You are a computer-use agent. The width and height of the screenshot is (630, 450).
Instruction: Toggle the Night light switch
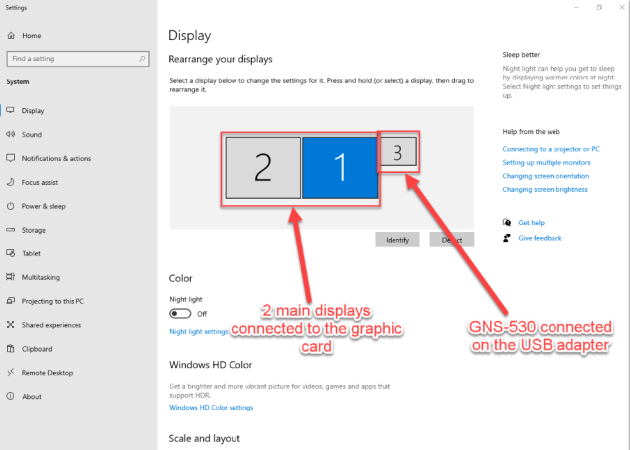click(180, 313)
